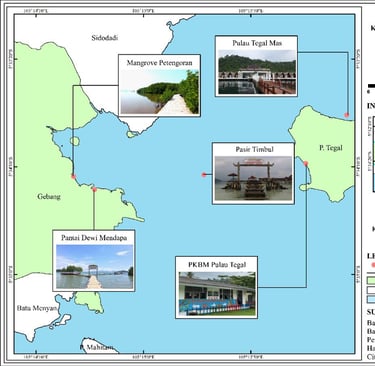Click the Pasir Timbul photo
Viewport: 375px width, 366px height.
click(x=253, y=178)
